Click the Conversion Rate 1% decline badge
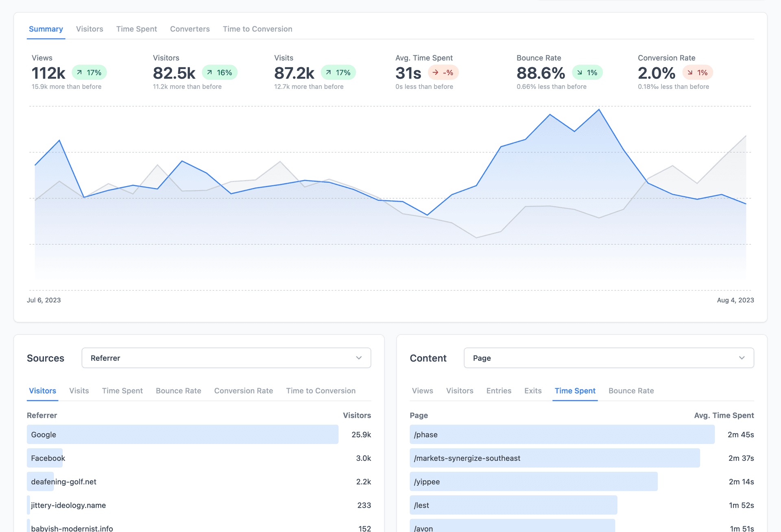Screen dimensions: 781x532 pyautogui.click(x=698, y=72)
